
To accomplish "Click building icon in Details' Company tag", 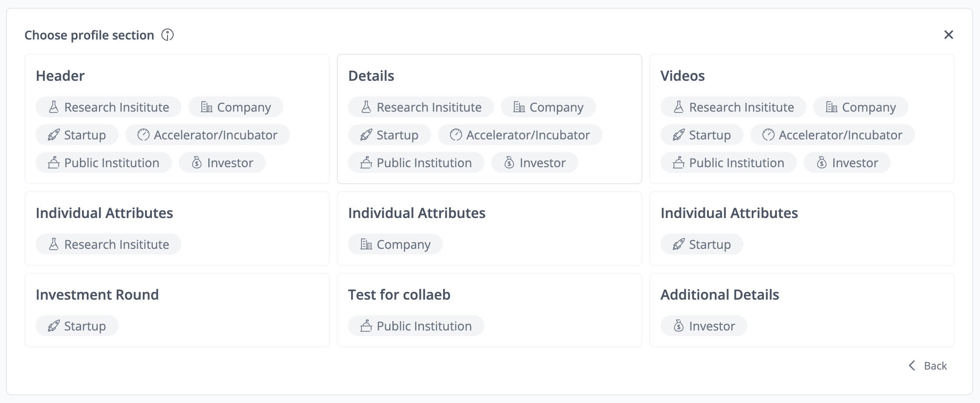I will [x=519, y=107].
